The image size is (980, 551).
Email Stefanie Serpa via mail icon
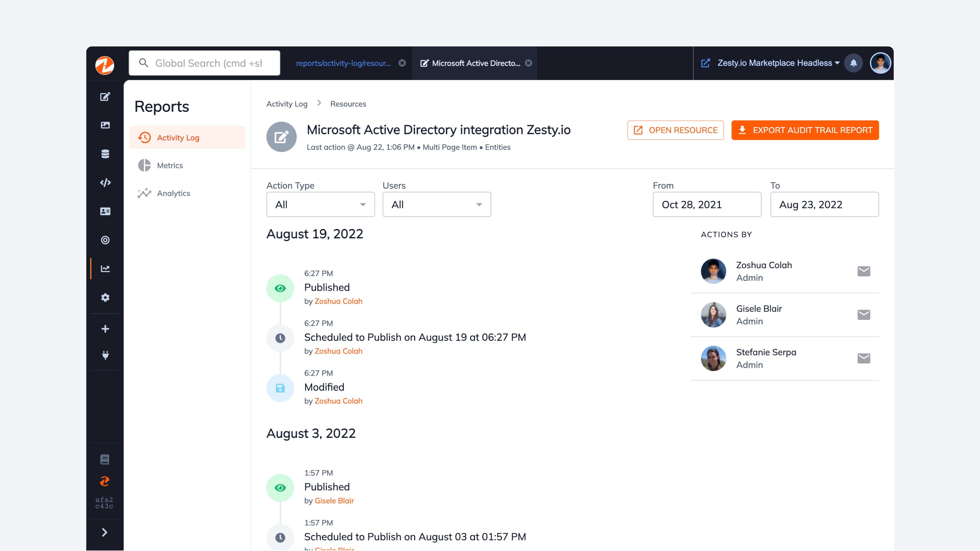(x=864, y=358)
